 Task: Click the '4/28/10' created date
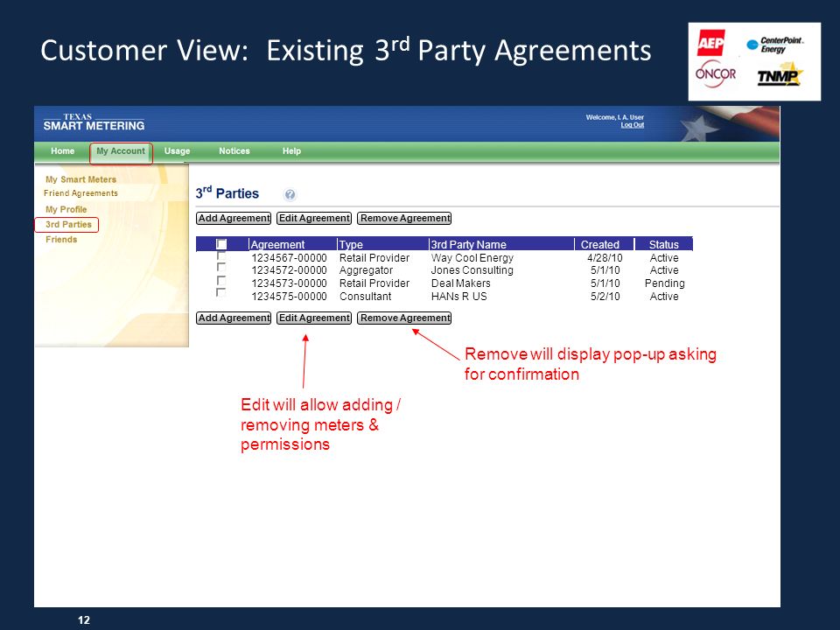click(x=605, y=257)
